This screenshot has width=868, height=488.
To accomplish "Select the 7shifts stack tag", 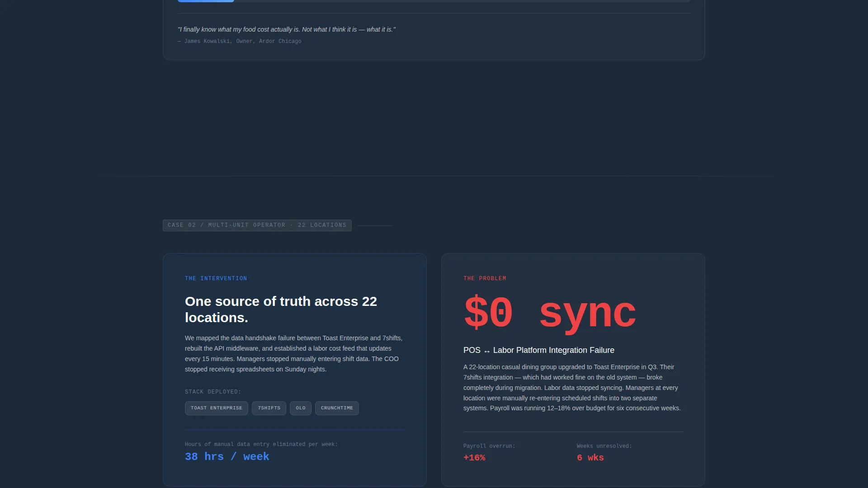I will (x=269, y=408).
